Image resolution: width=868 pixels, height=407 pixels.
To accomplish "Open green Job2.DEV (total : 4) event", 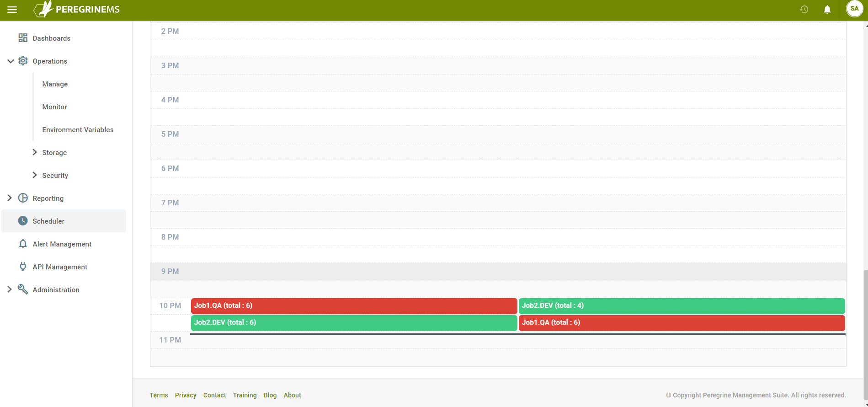I will [x=682, y=306].
